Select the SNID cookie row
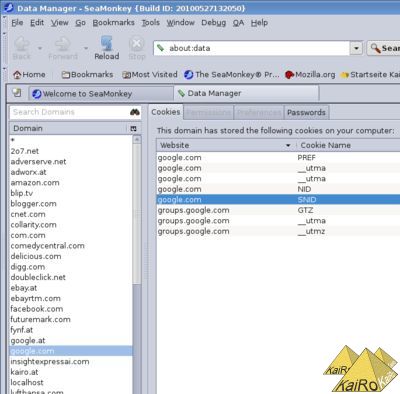Screen dimensions: 400x394 [x=278, y=200]
